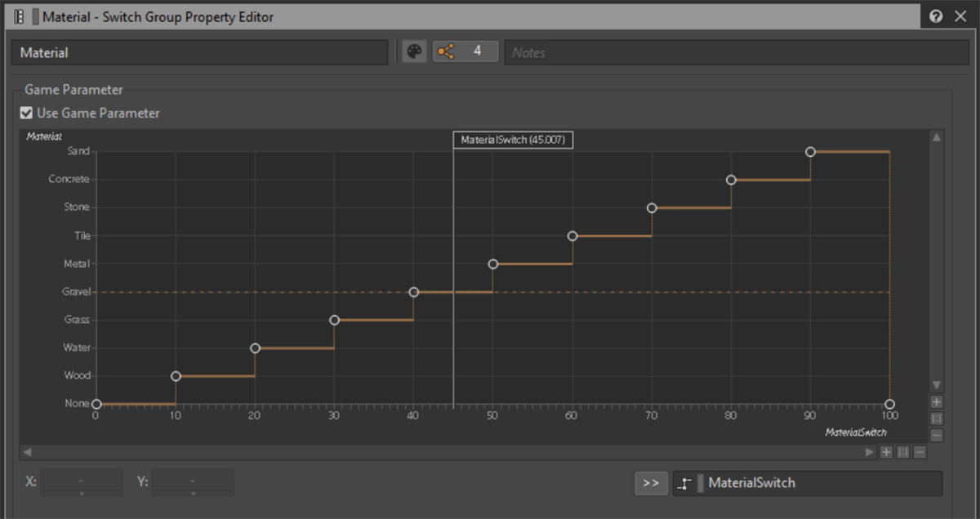Uncheck the Use Game Parameter checkbox
This screenshot has height=519, width=980.
[26, 114]
